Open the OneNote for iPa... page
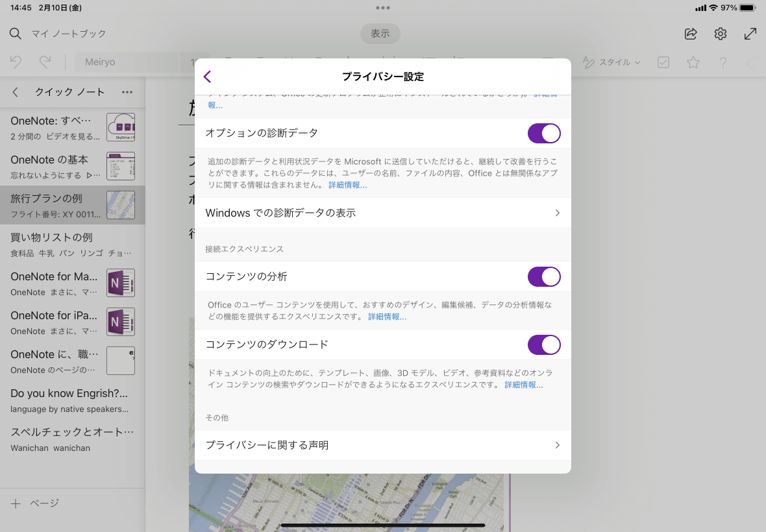Viewport: 766px width, 532px height. point(72,322)
